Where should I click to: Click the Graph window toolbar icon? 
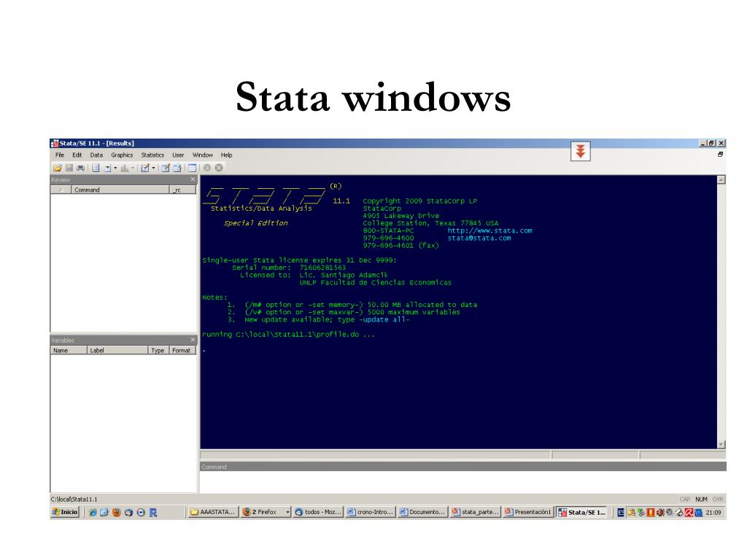coord(125,168)
